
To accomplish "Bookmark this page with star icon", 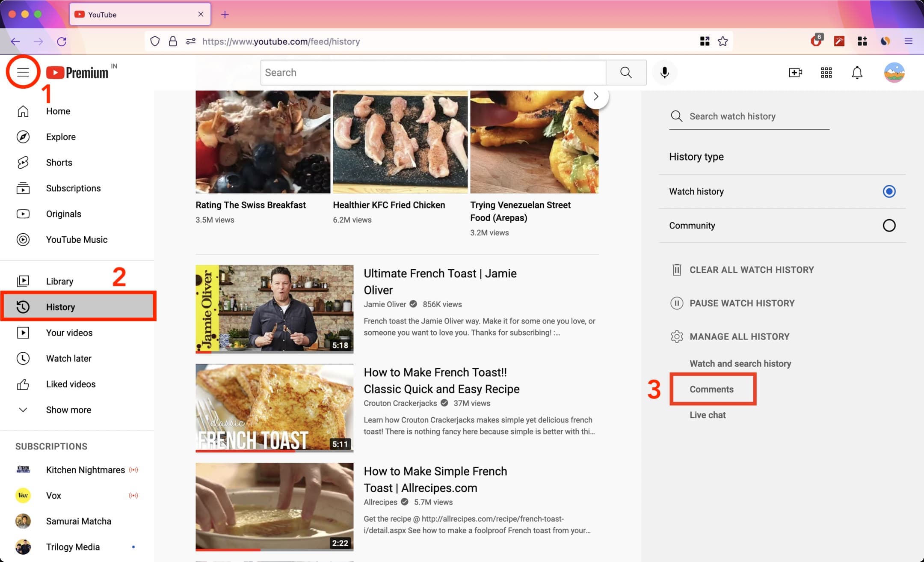I will [x=723, y=41].
